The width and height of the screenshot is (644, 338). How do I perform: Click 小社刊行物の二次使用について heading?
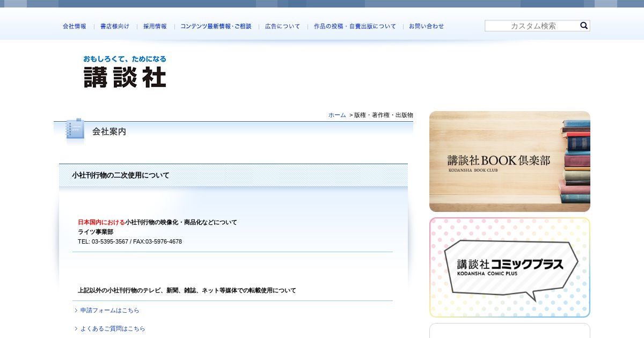121,175
